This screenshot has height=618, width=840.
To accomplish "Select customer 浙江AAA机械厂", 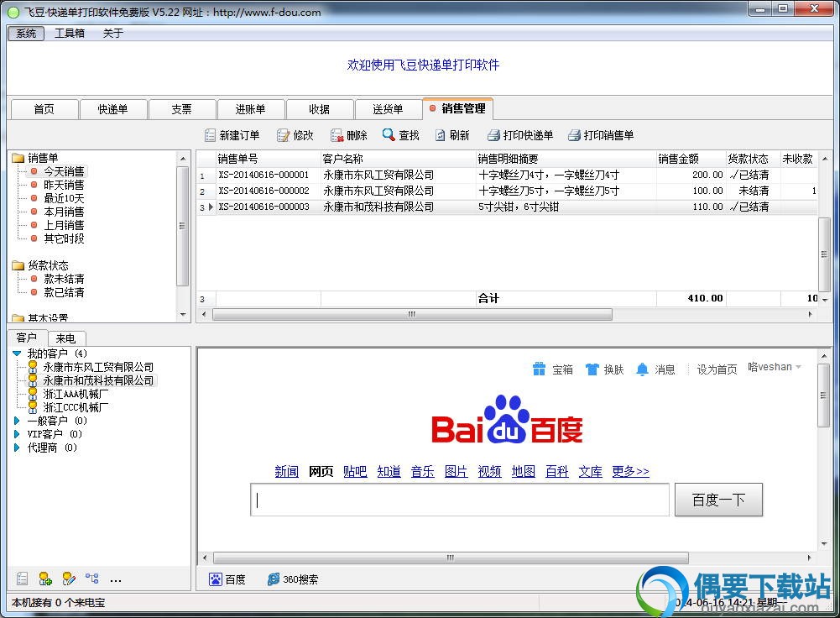I will (76, 394).
